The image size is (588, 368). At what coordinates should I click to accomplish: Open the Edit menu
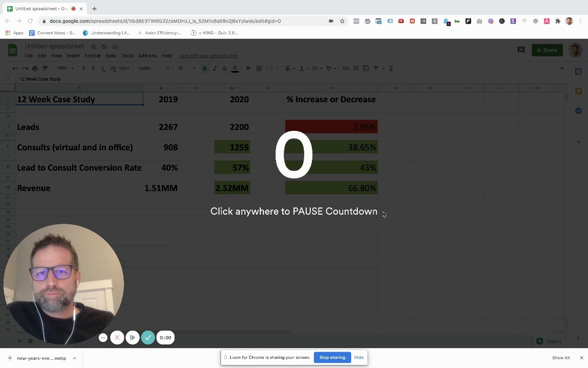tap(42, 56)
